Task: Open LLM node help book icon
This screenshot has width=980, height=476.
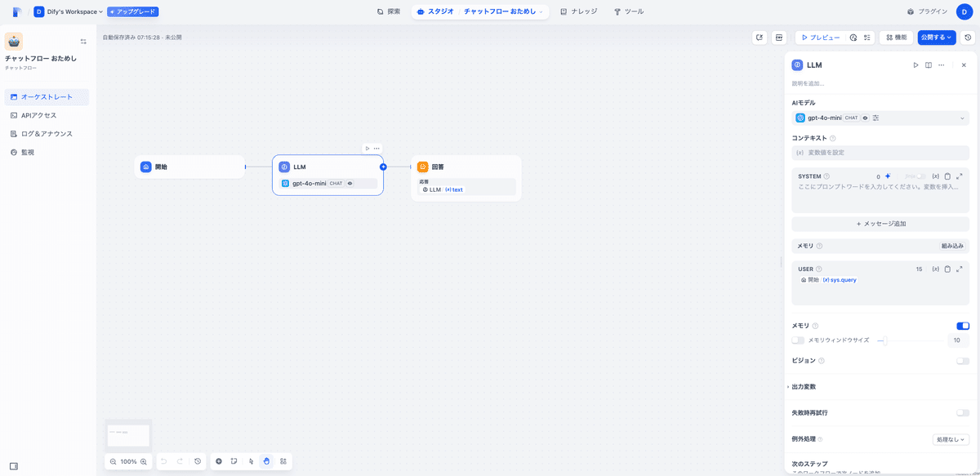Action: [x=929, y=65]
